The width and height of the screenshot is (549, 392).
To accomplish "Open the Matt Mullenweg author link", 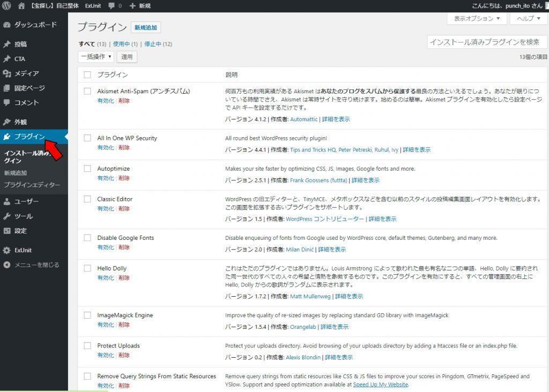I will [x=310, y=296].
